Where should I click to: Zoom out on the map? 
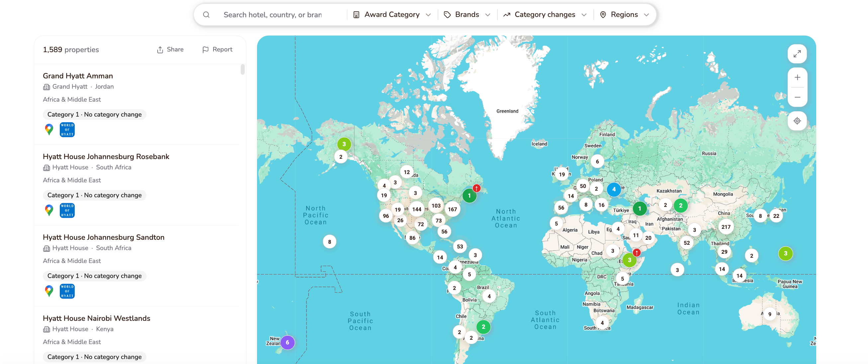797,97
